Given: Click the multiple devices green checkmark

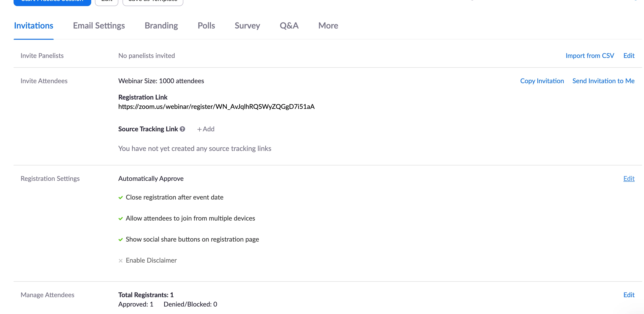Looking at the screenshot, I should pyautogui.click(x=120, y=219).
